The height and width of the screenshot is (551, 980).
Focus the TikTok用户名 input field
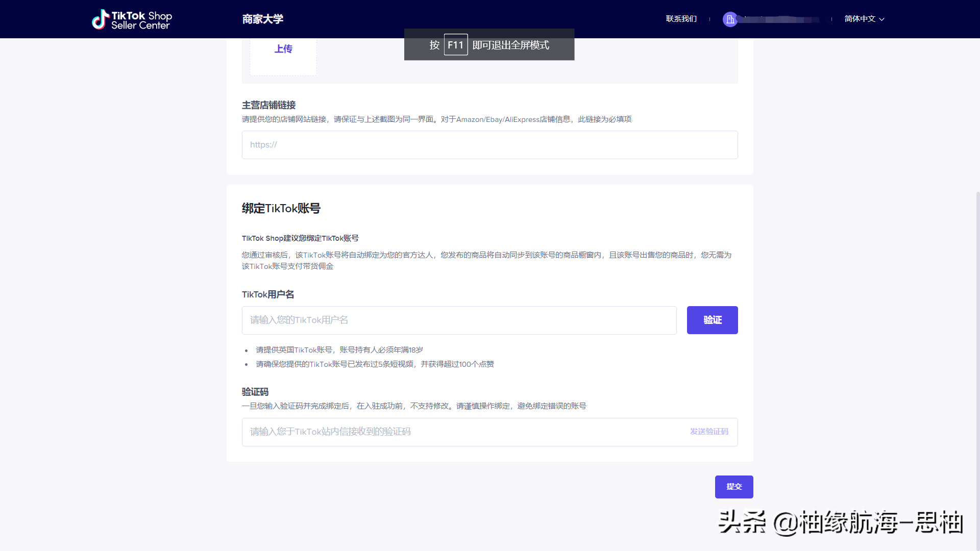(459, 320)
